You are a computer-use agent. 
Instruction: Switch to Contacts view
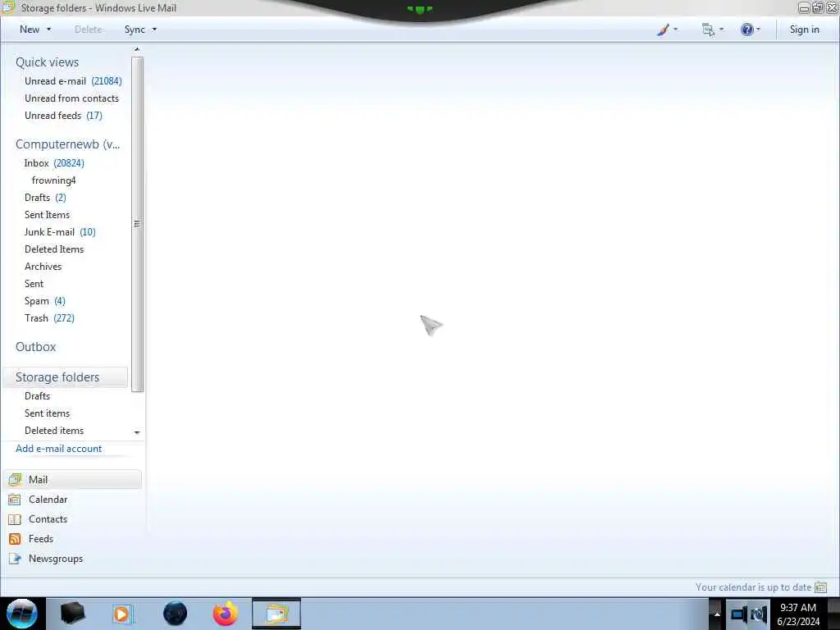(48, 519)
